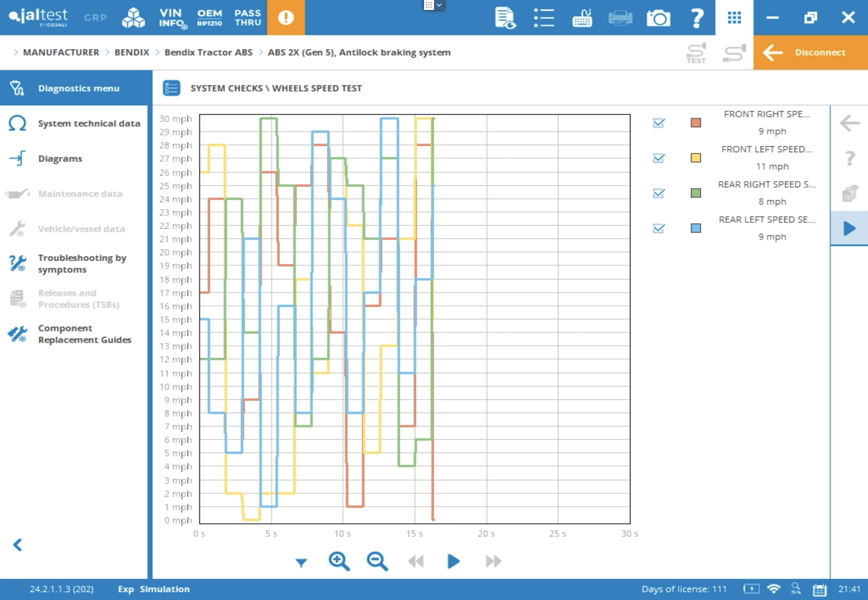Screen dimensions: 868x600
Task: Click the zoom in magnifier icon
Action: 339,561
